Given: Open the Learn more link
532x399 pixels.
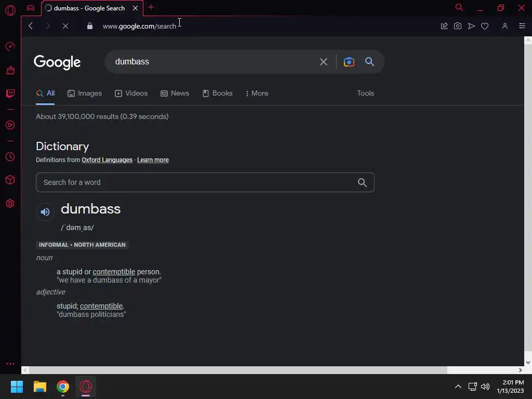Looking at the screenshot, I should pyautogui.click(x=153, y=160).
